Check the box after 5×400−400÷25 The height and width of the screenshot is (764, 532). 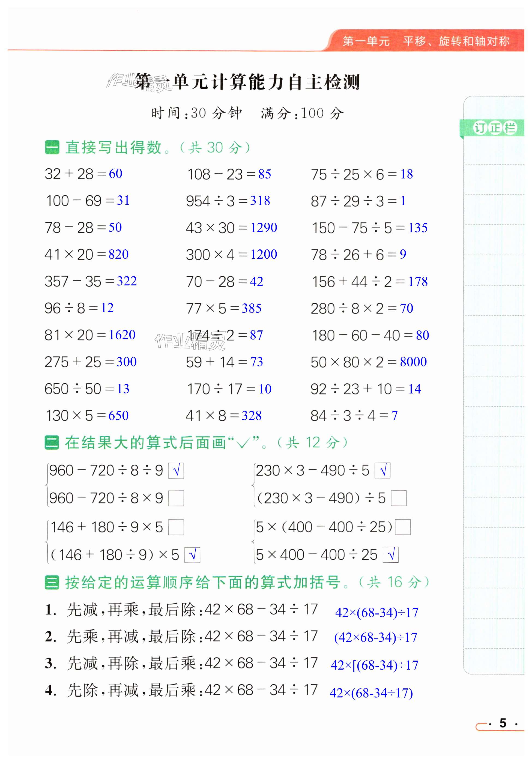(390, 555)
